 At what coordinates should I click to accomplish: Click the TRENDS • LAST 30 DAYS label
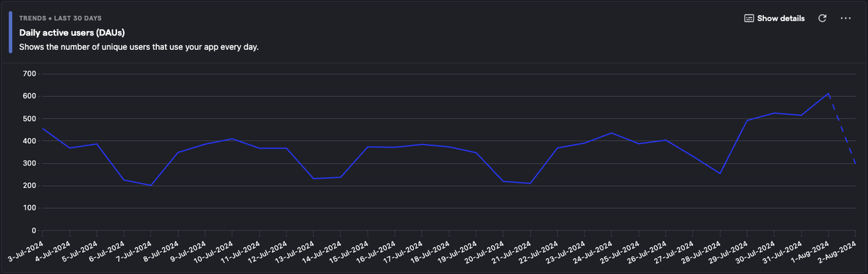[60, 19]
